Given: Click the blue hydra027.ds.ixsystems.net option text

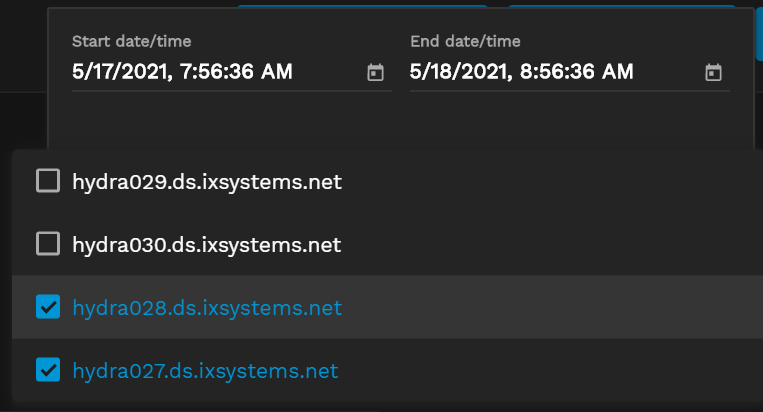Looking at the screenshot, I should 205,371.
